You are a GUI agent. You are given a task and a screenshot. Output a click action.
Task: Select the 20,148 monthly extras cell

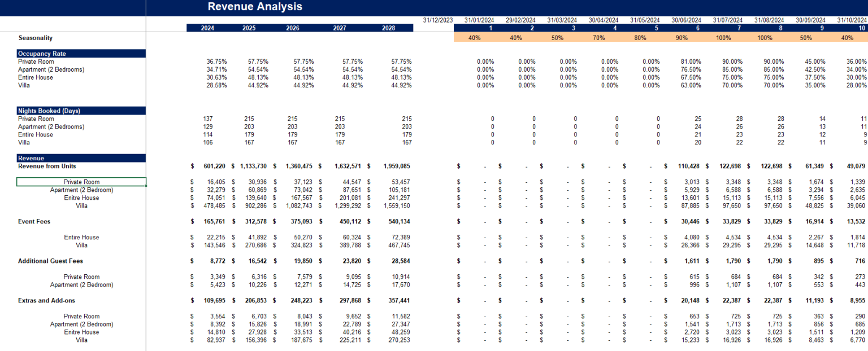click(x=691, y=301)
